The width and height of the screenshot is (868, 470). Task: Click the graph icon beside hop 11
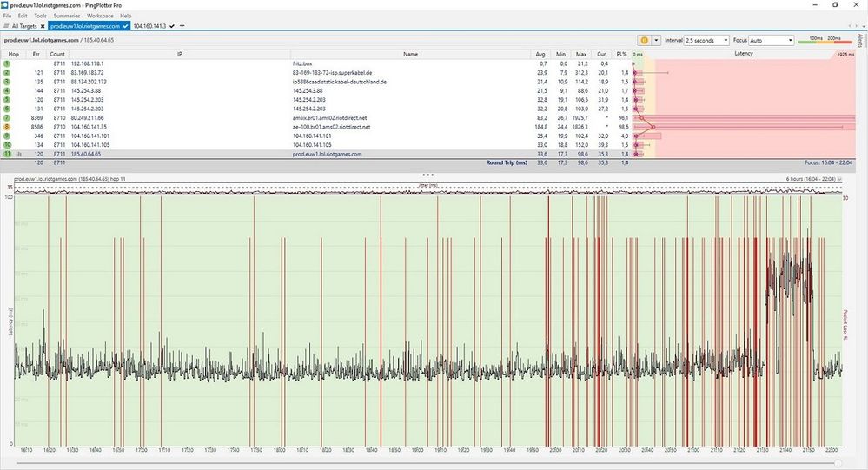coord(17,154)
